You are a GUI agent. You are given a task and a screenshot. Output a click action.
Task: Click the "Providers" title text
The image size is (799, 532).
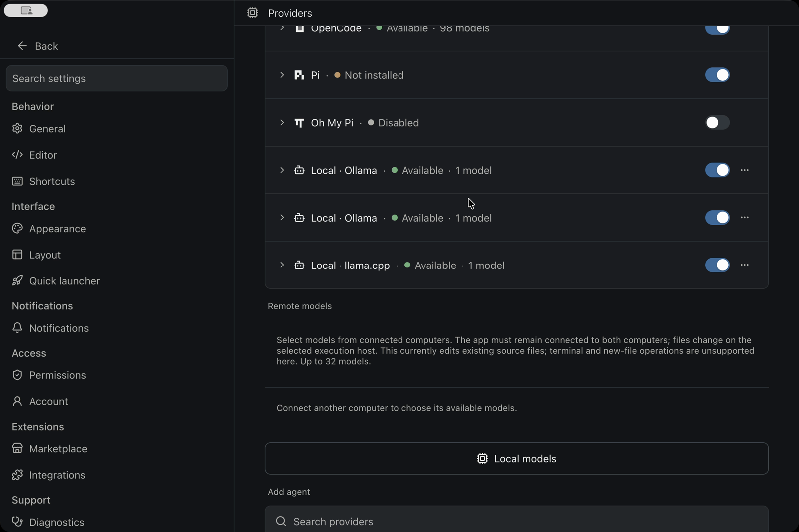(x=290, y=13)
